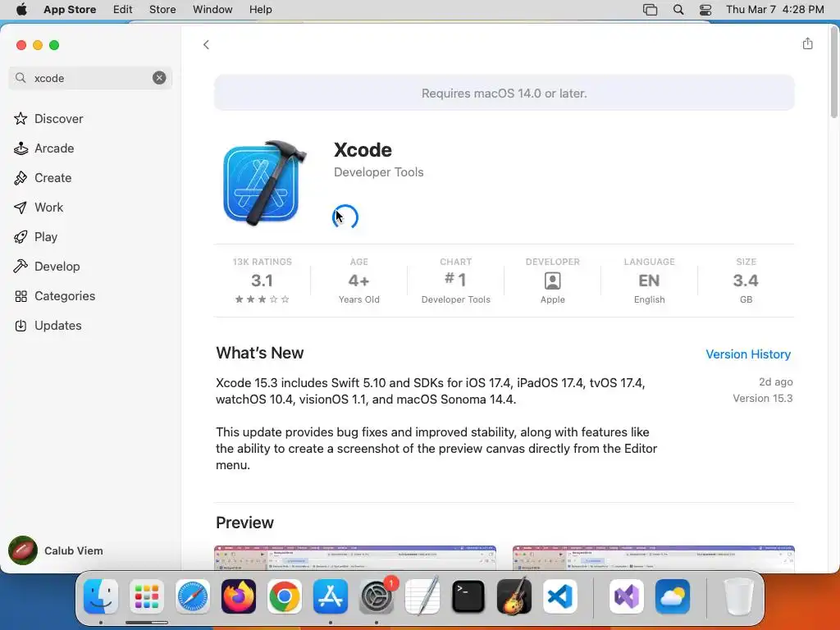Launch Terminal from the Dock
840x630 pixels.
pos(468,596)
